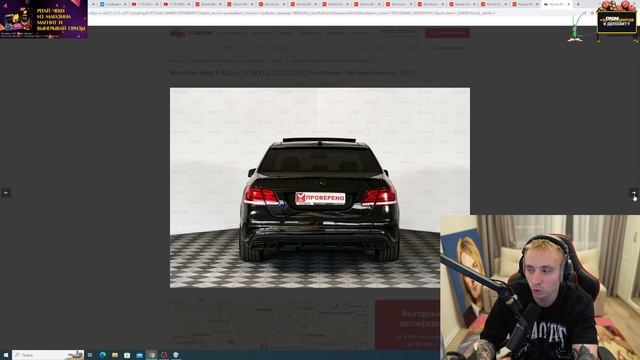Click the taskbar search box
The image size is (640, 360).
[48, 355]
